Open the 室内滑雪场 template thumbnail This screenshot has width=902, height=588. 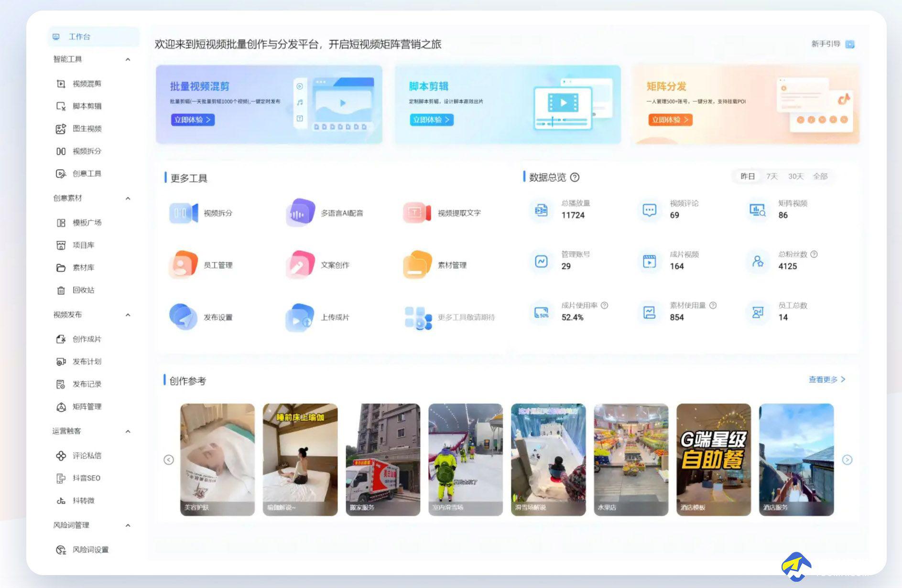[466, 460]
